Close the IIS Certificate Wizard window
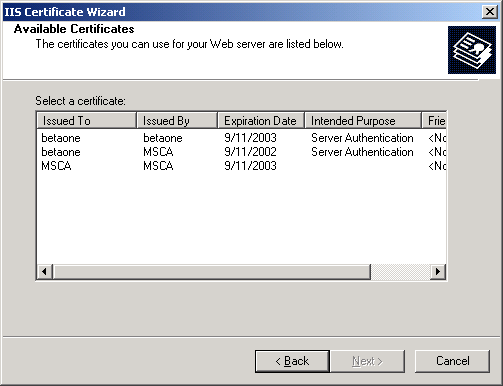The height and width of the screenshot is (386, 503). tap(490, 12)
